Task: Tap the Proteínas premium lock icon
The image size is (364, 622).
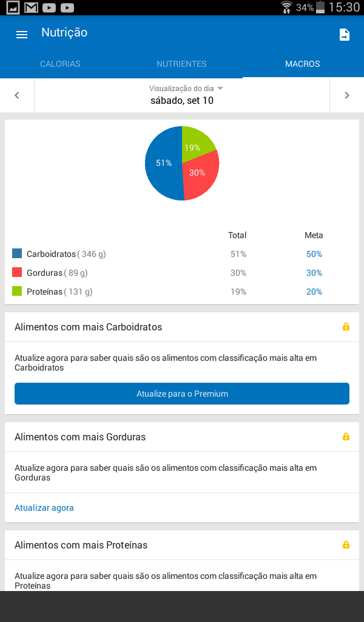Action: point(346,545)
